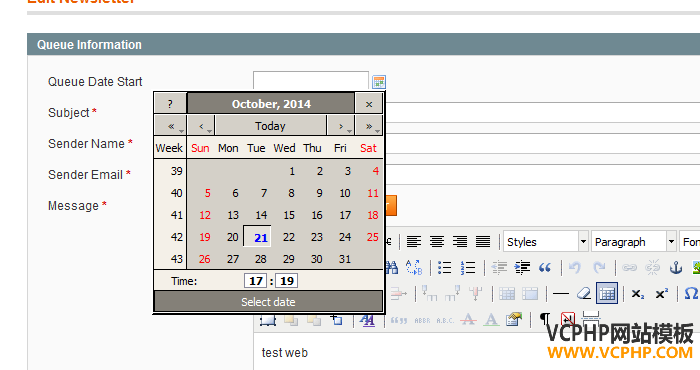Screen dimensions: 700x370
Task: Toggle the highlighted table guidelines icon
Action: tap(607, 293)
